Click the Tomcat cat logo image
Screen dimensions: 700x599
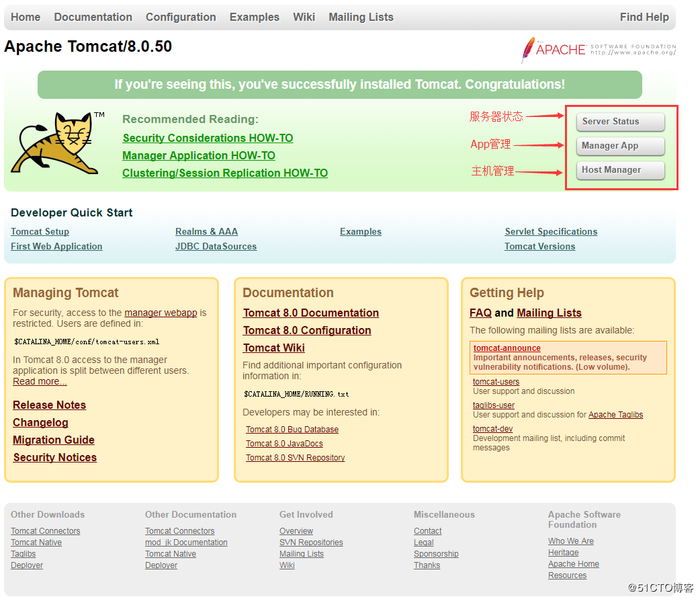point(57,143)
